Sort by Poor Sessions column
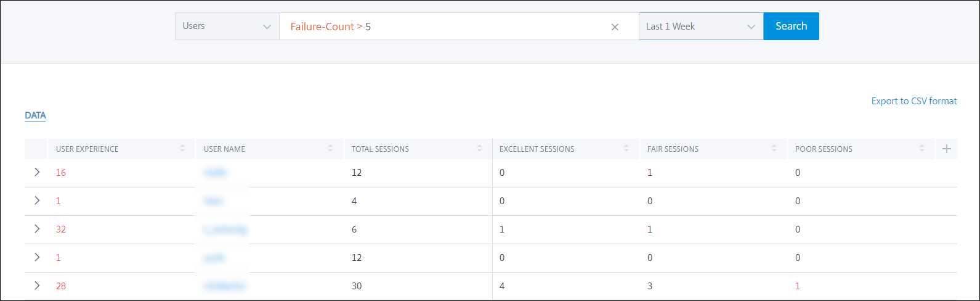980x301 pixels. coord(921,149)
